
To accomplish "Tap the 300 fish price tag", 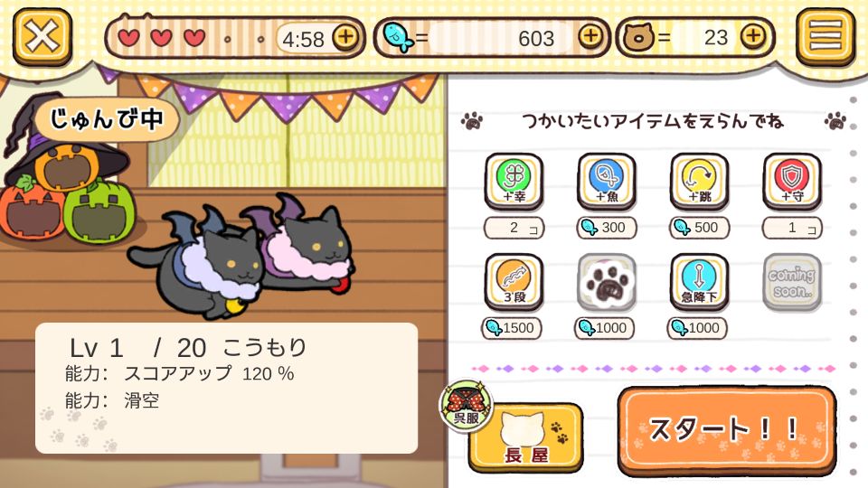I will (x=607, y=228).
